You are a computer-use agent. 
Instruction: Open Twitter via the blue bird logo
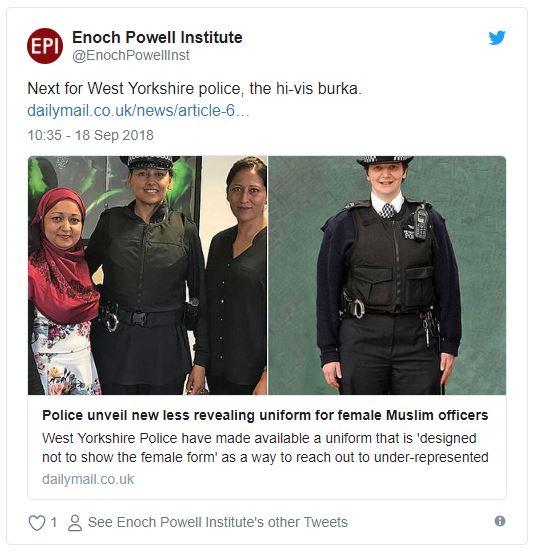[x=497, y=38]
